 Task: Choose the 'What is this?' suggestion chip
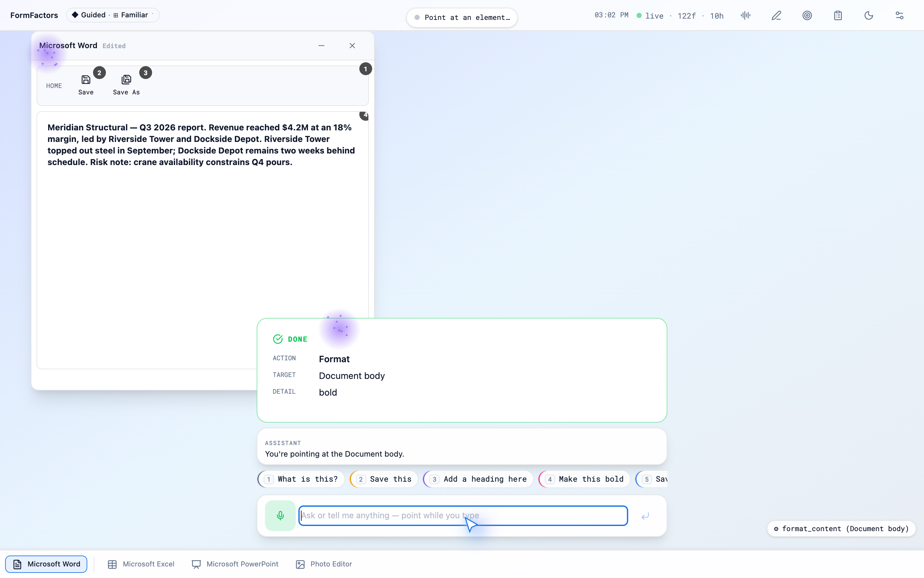tap(301, 479)
